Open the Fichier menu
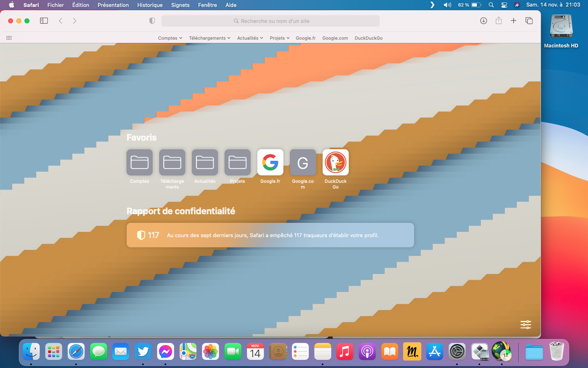 click(56, 5)
